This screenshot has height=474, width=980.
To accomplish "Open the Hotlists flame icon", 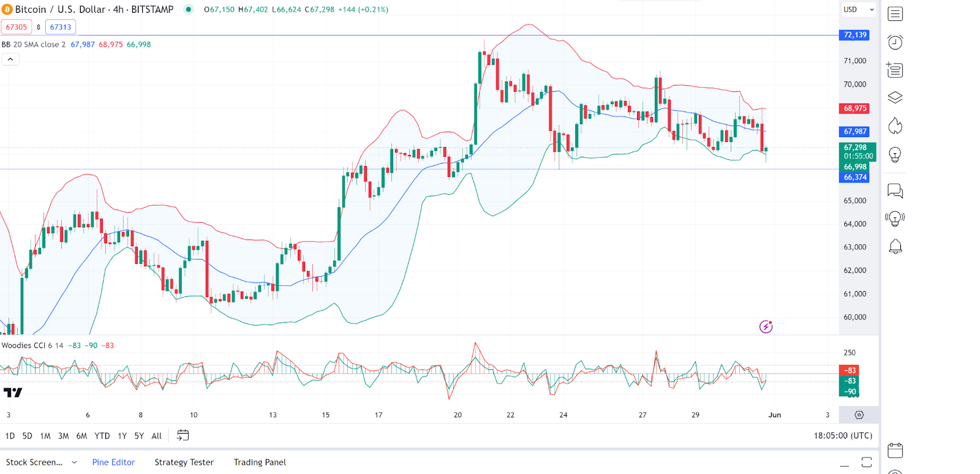I will pyautogui.click(x=895, y=126).
